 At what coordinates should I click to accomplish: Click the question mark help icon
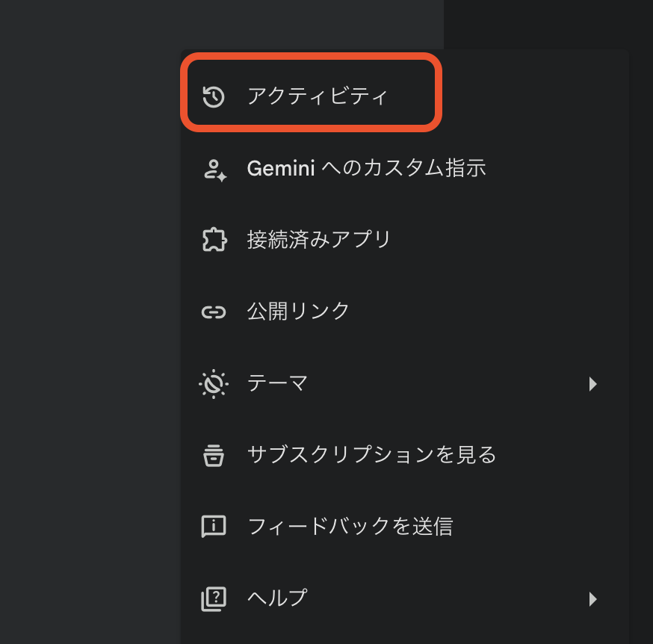click(x=214, y=598)
